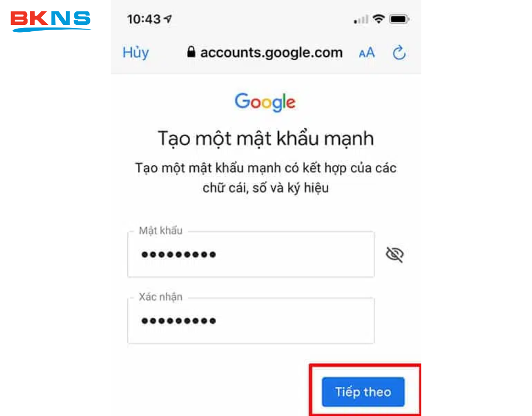Focus the Mật khẩu password field

click(x=251, y=254)
